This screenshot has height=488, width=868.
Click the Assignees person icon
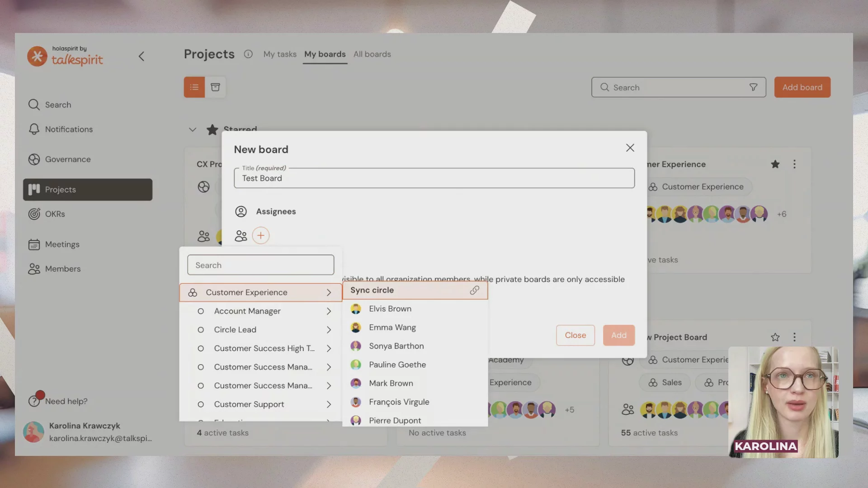click(241, 211)
